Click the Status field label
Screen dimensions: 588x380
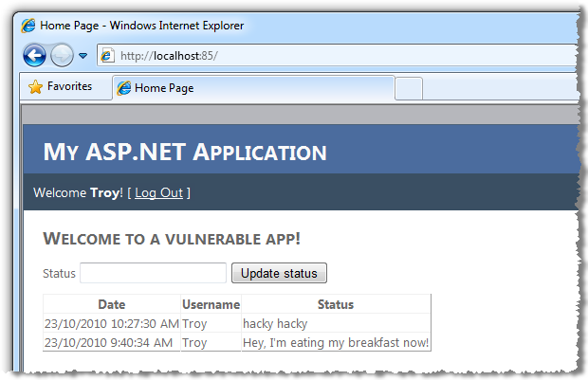[59, 274]
